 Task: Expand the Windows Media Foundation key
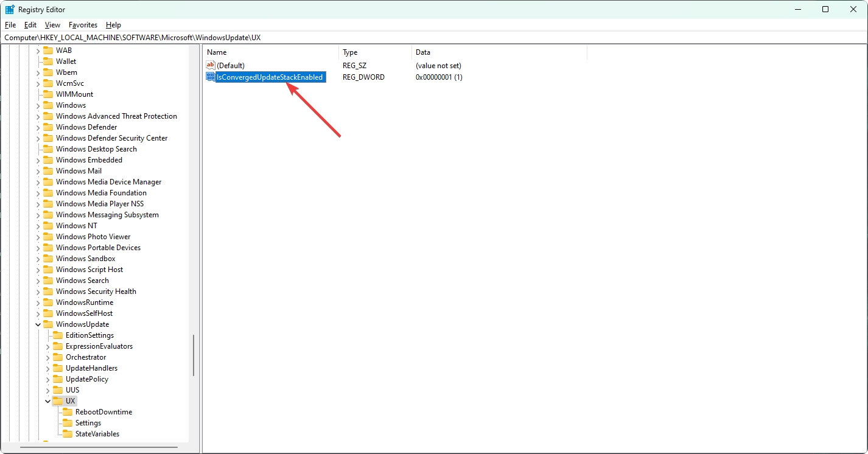[38, 193]
